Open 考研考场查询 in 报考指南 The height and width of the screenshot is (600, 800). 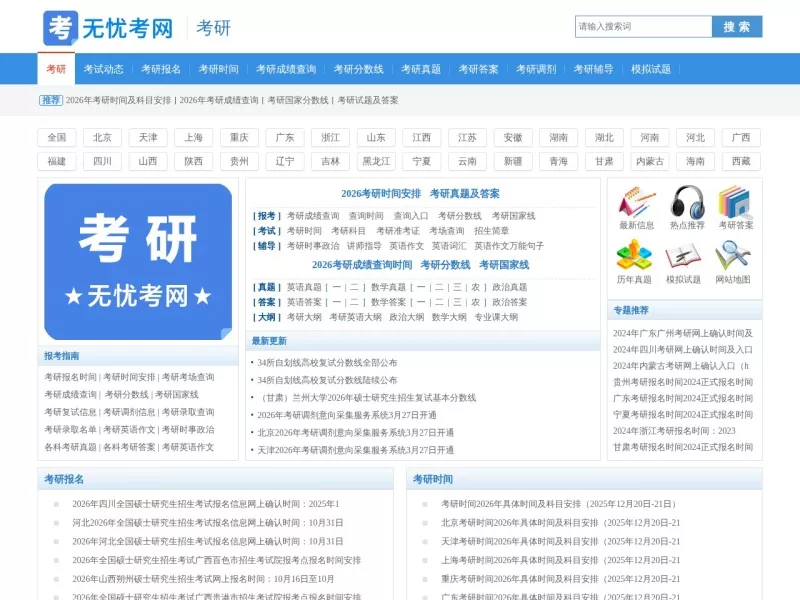tap(188, 378)
